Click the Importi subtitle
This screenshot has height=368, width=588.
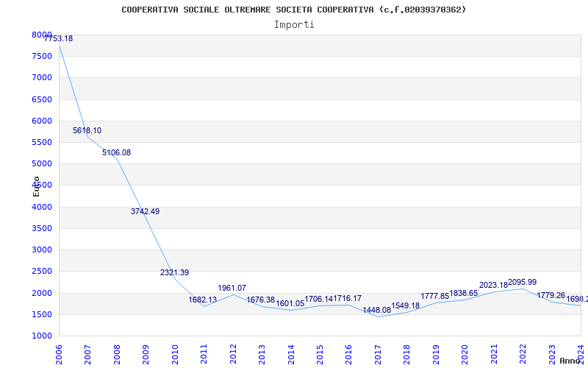click(x=294, y=25)
